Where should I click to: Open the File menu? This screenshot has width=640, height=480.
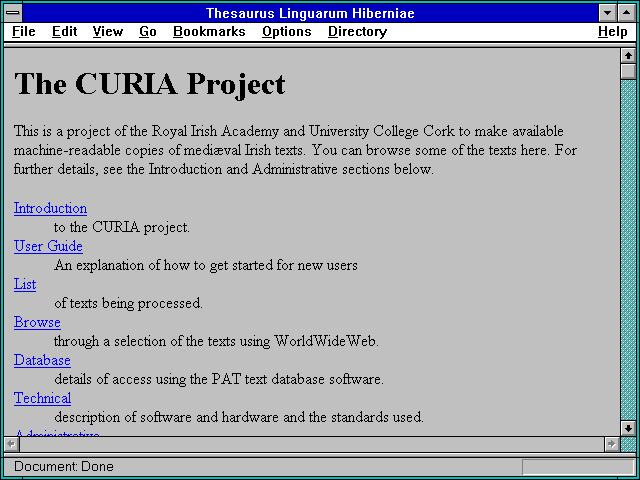point(24,32)
